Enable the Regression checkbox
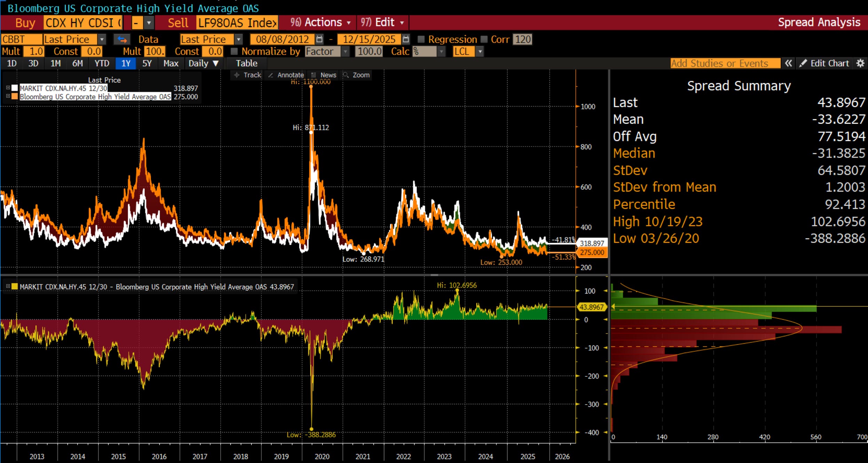868x463 pixels. [x=421, y=39]
